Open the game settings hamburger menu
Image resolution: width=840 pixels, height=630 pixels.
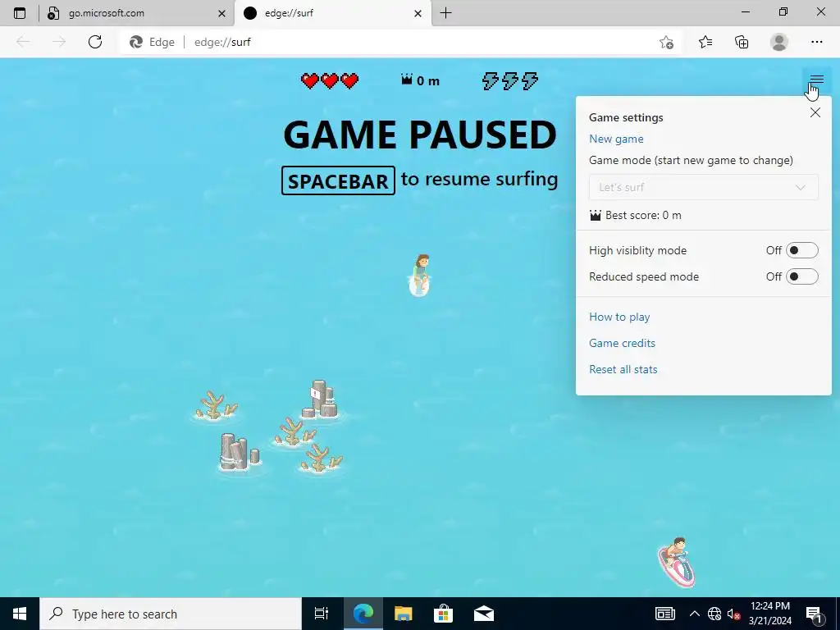(816, 80)
